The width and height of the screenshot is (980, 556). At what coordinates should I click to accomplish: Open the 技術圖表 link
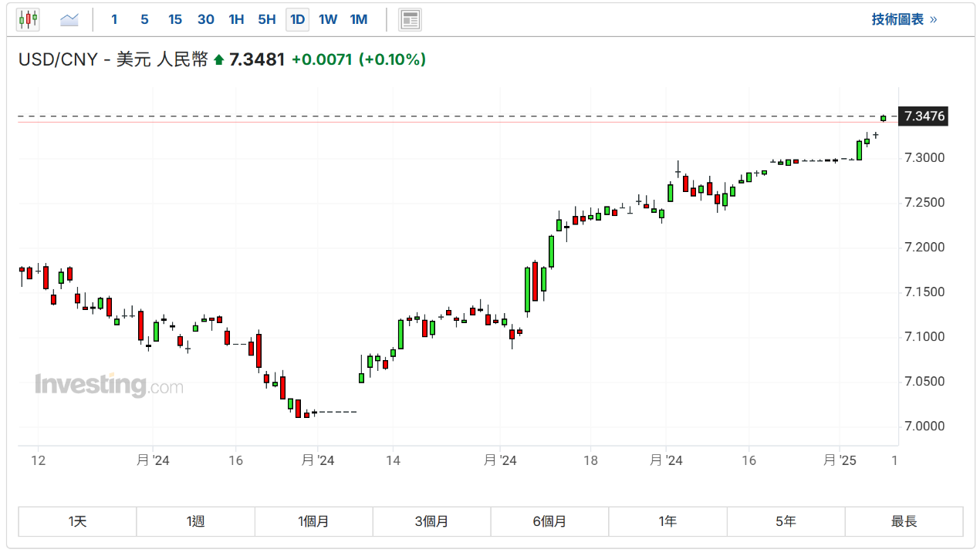904,19
